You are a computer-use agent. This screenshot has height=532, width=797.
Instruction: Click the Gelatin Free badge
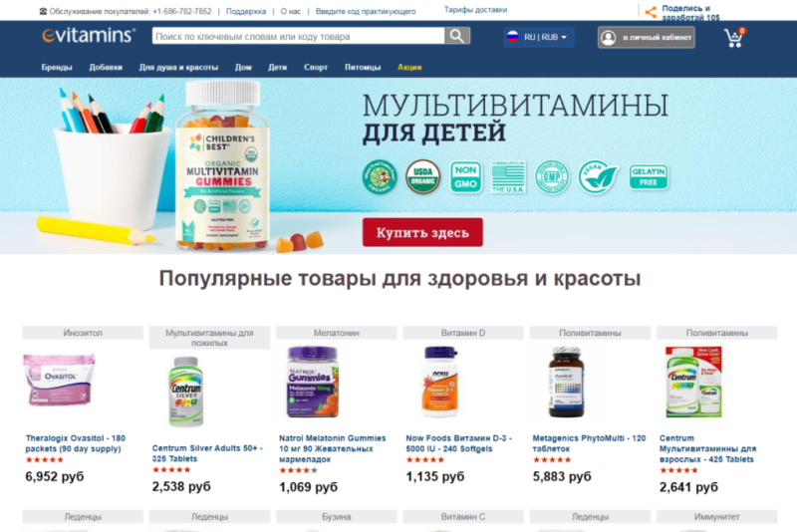coord(649,176)
